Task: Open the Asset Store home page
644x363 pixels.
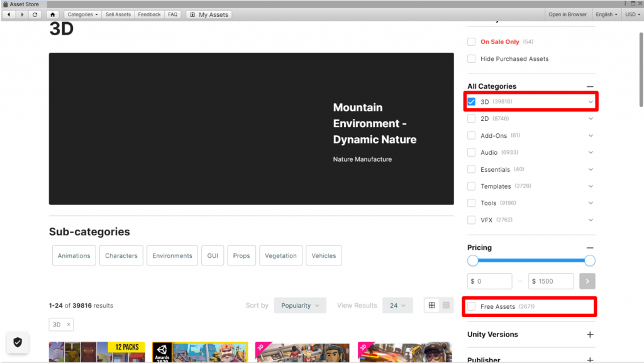Action: [53, 14]
